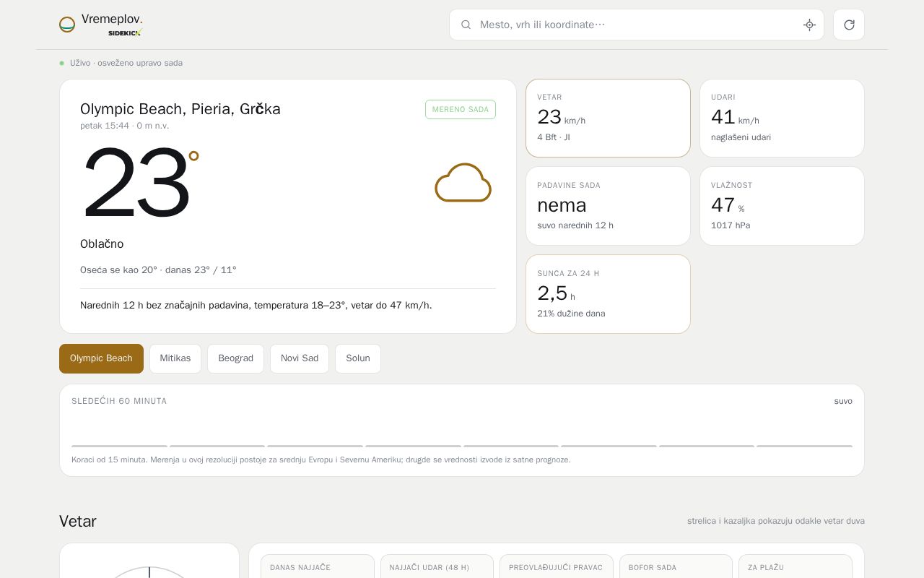
Task: Click the 12-hour forecast summary sentence
Action: click(256, 306)
